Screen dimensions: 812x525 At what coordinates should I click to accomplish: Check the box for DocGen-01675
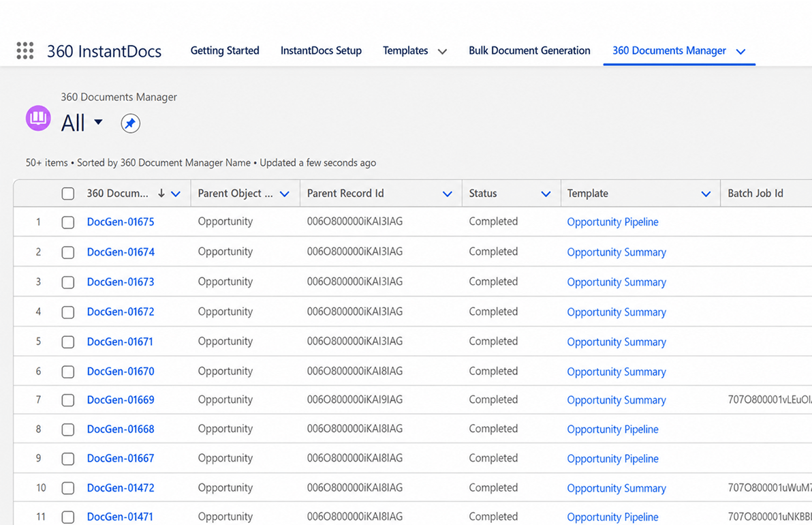click(x=68, y=222)
